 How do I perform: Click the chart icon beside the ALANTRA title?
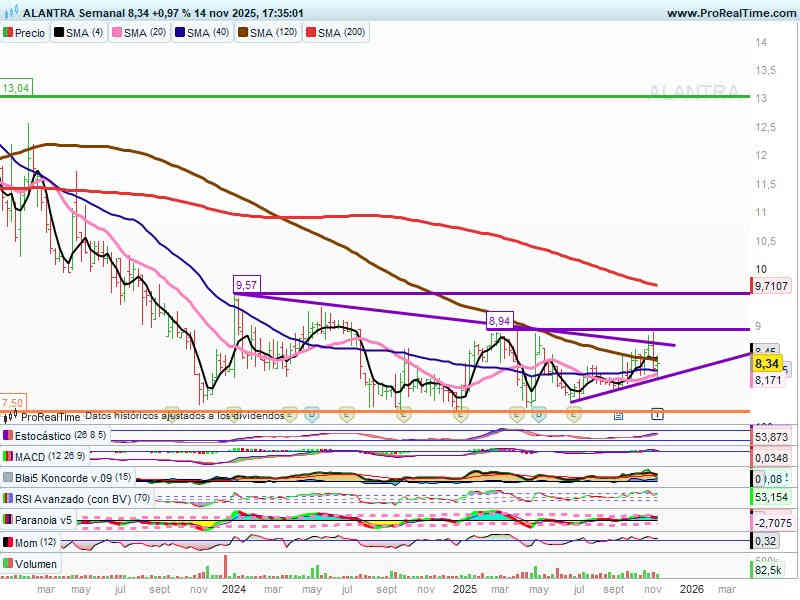[10, 13]
